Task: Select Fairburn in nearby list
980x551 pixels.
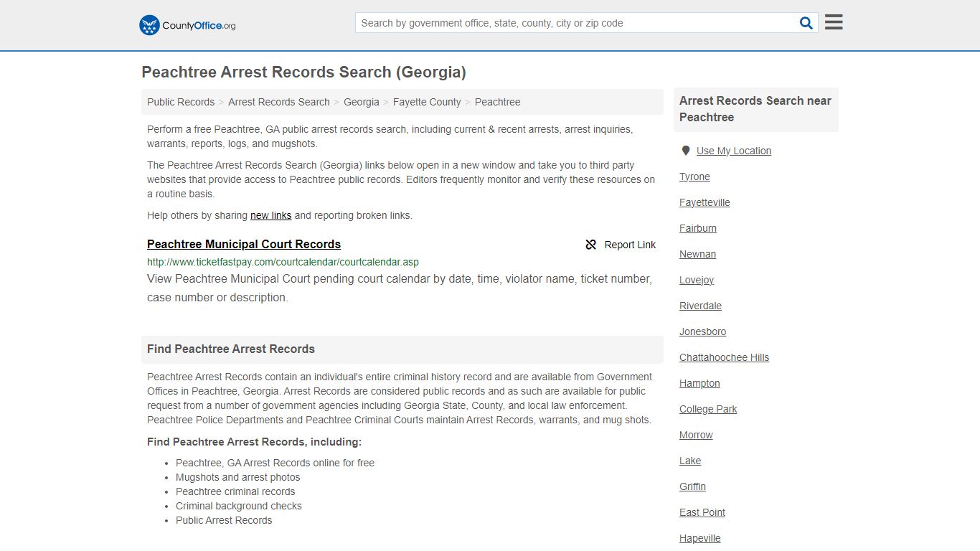Action: (x=698, y=228)
